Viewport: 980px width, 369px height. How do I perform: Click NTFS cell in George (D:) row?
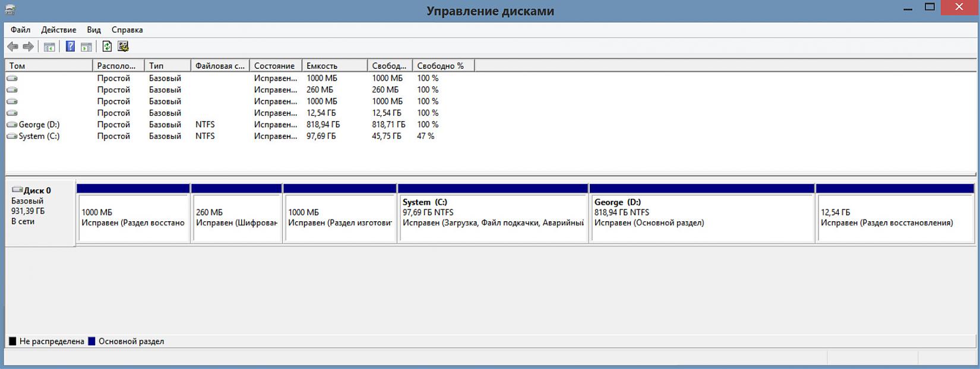click(x=206, y=125)
